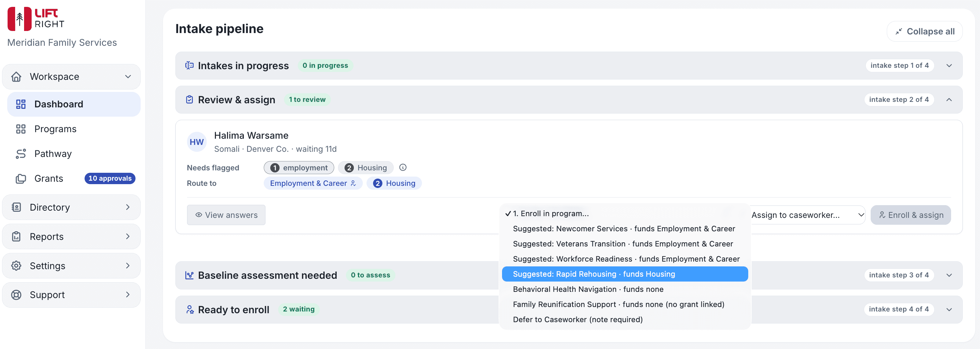Click the Baseline assessment chart icon
The height and width of the screenshot is (349, 980).
tap(189, 275)
